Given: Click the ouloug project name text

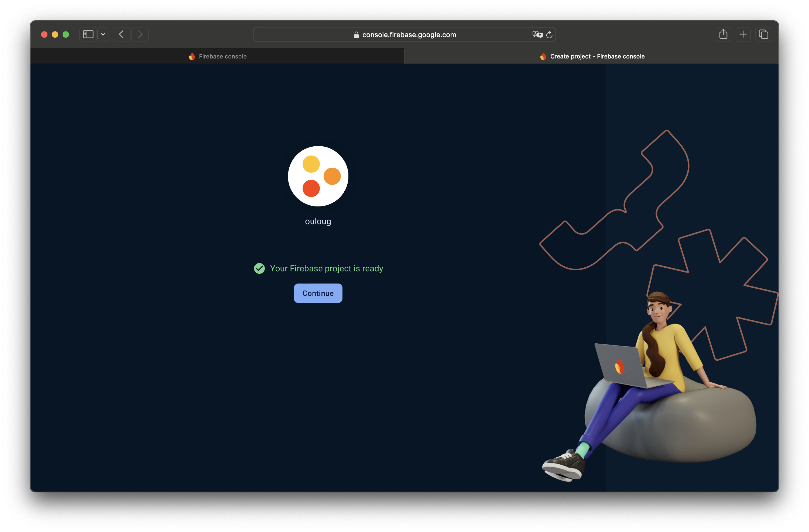Looking at the screenshot, I should [x=318, y=221].
